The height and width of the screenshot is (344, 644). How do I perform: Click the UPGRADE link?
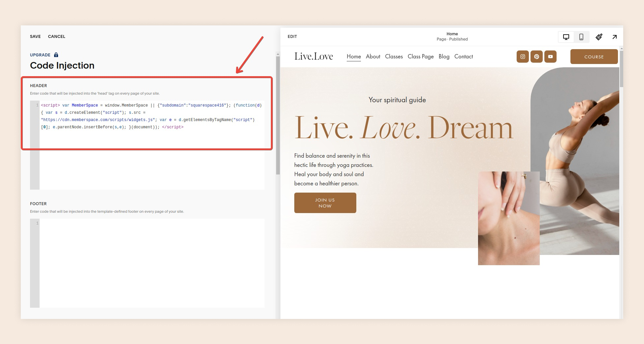click(40, 55)
